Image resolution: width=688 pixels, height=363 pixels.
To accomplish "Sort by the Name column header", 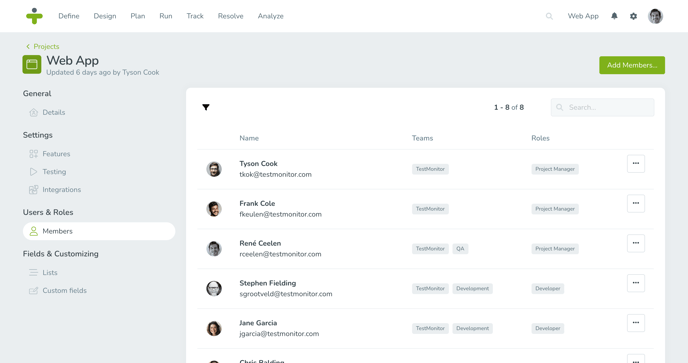I will 249,138.
